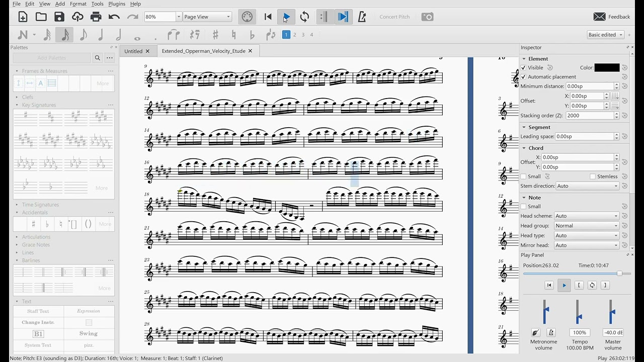Open image capture camera tool
644x362 pixels.
(x=427, y=17)
